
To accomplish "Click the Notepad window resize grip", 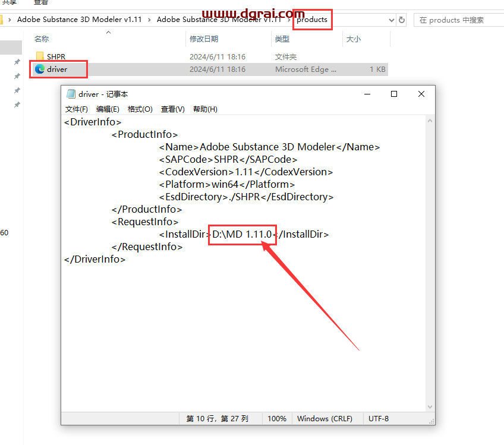I will (431, 421).
